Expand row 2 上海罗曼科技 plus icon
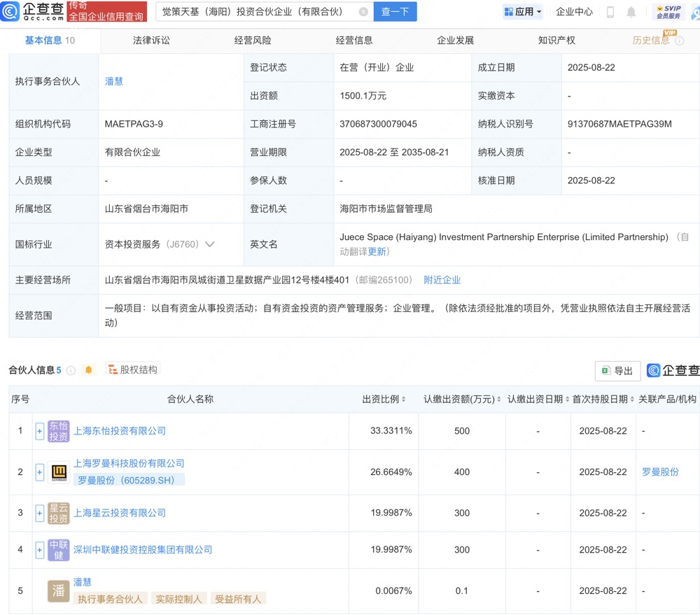Image resolution: width=700 pixels, height=615 pixels. [40, 472]
